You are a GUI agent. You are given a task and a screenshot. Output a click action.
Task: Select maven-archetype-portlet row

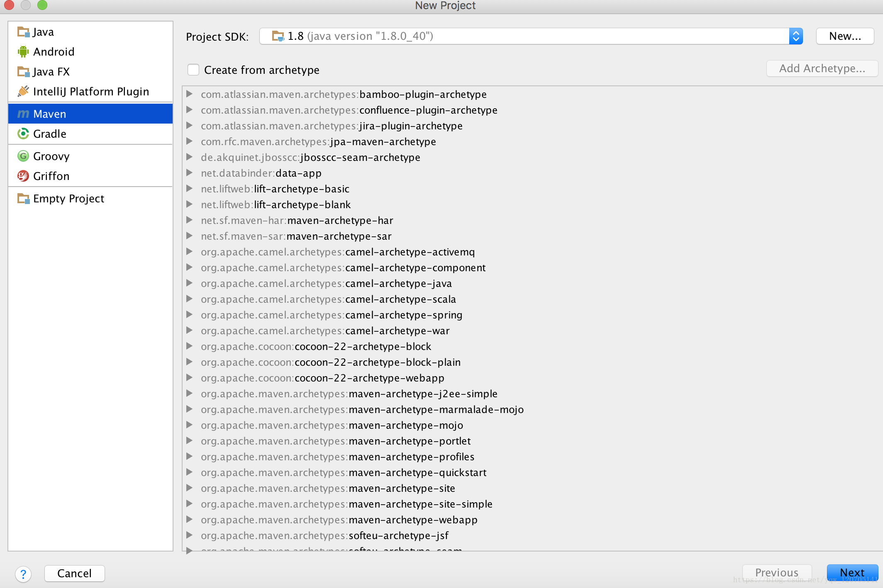pos(532,441)
